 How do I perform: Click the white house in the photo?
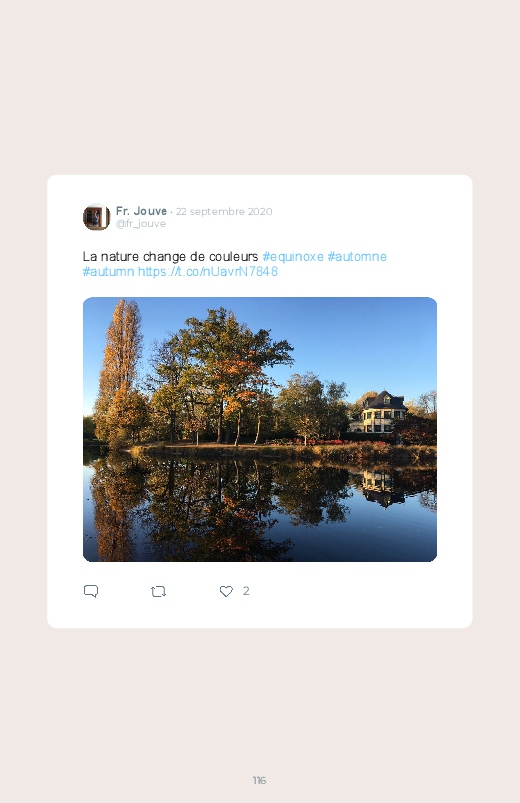point(379,414)
